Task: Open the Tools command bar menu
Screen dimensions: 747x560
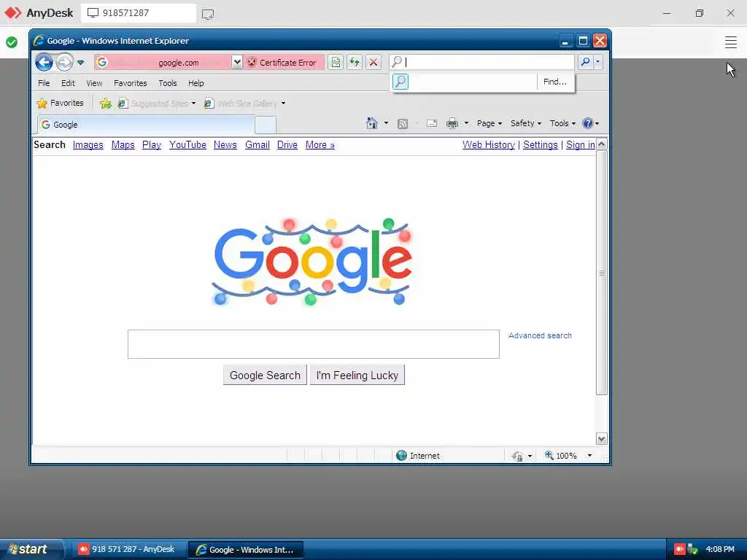Action: [x=562, y=123]
